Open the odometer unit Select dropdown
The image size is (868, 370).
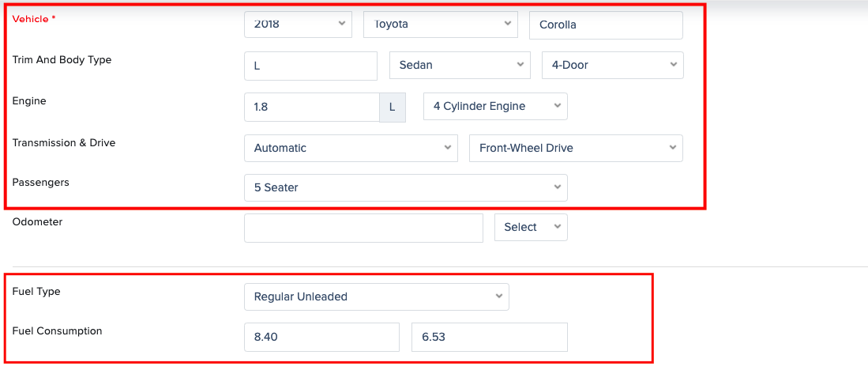click(531, 227)
